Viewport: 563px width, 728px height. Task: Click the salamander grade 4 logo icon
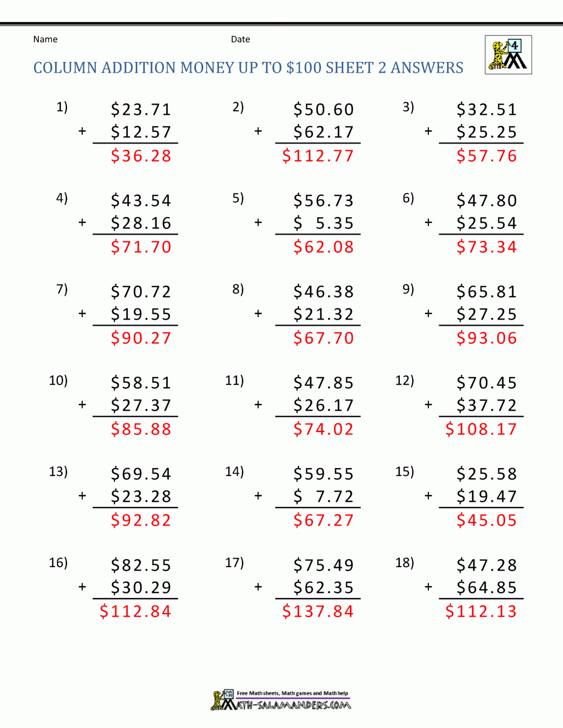(508, 55)
